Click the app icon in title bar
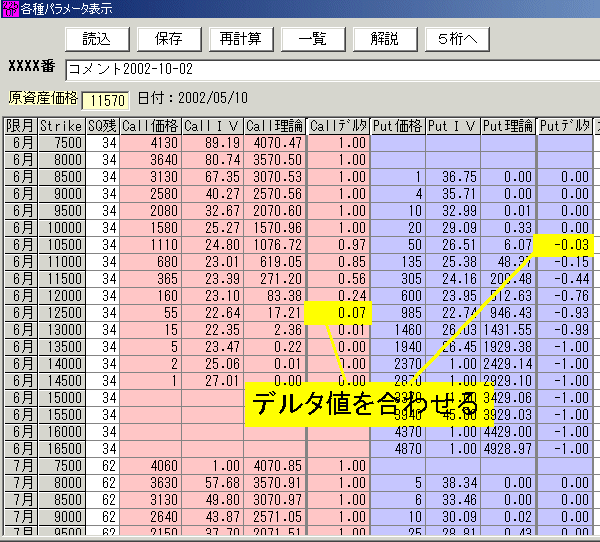Viewport: 600px width, 542px height. click(10, 9)
